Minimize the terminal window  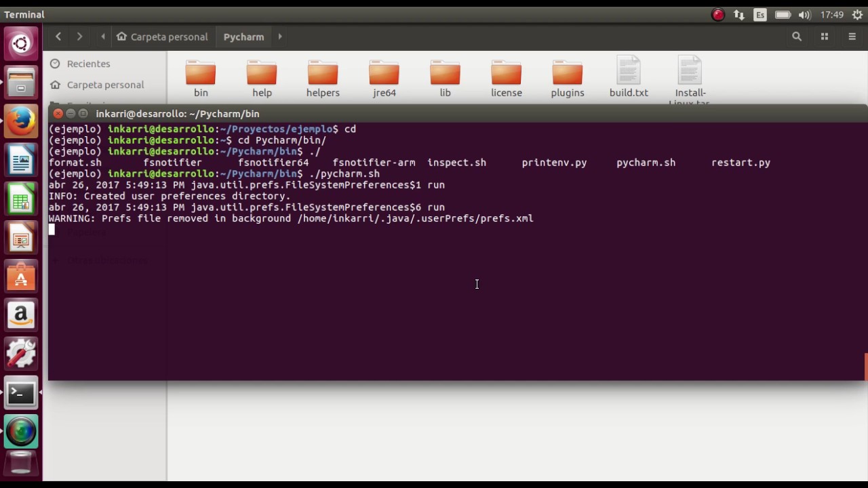[x=71, y=114]
